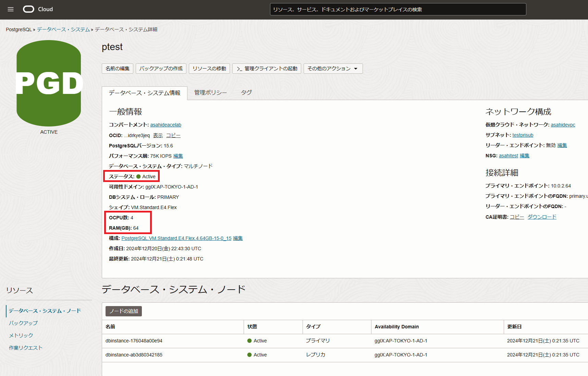Open メトリック in resources list
The height and width of the screenshot is (376, 588).
[x=21, y=336]
